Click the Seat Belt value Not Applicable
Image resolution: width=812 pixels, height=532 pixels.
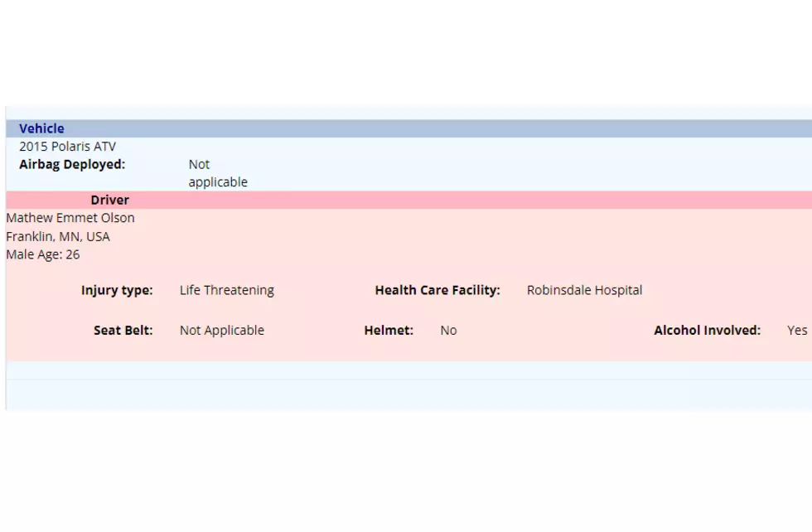pyautogui.click(x=222, y=331)
